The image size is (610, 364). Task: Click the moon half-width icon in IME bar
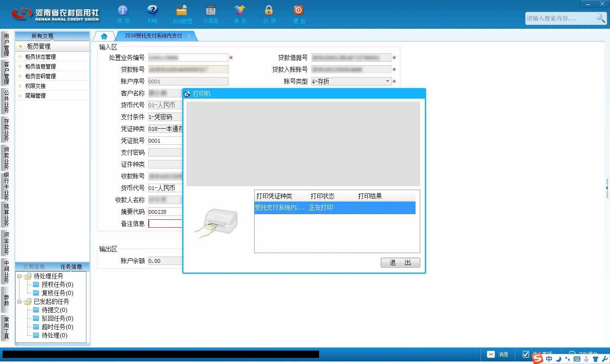pos(558,359)
